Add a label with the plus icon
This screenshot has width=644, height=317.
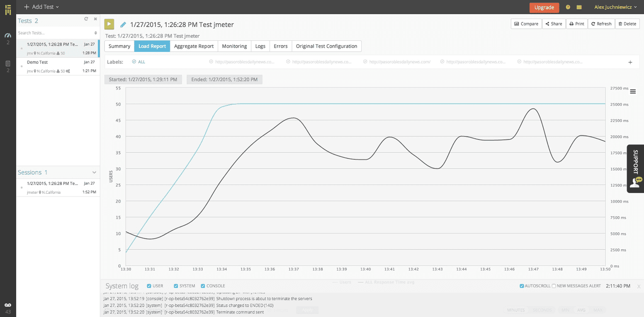(x=630, y=62)
